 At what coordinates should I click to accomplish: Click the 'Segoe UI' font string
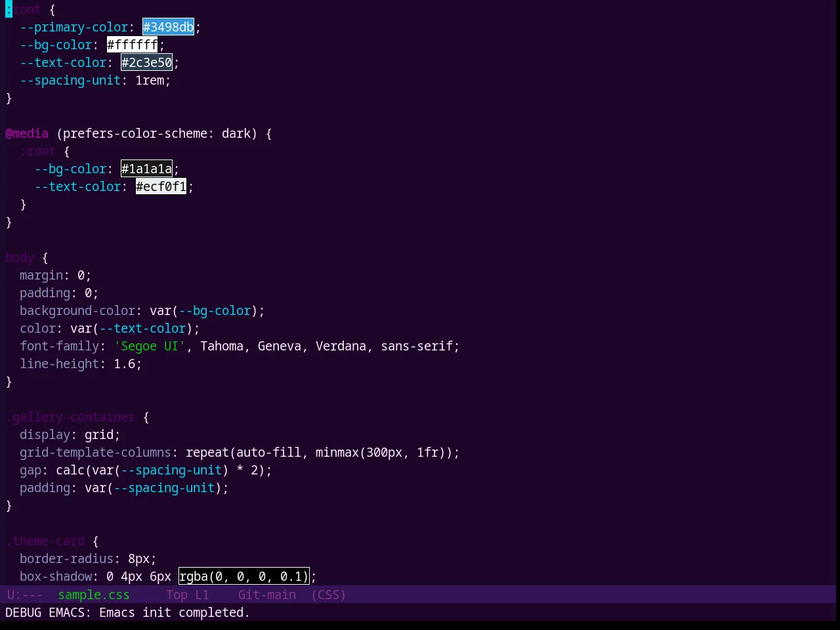(150, 346)
